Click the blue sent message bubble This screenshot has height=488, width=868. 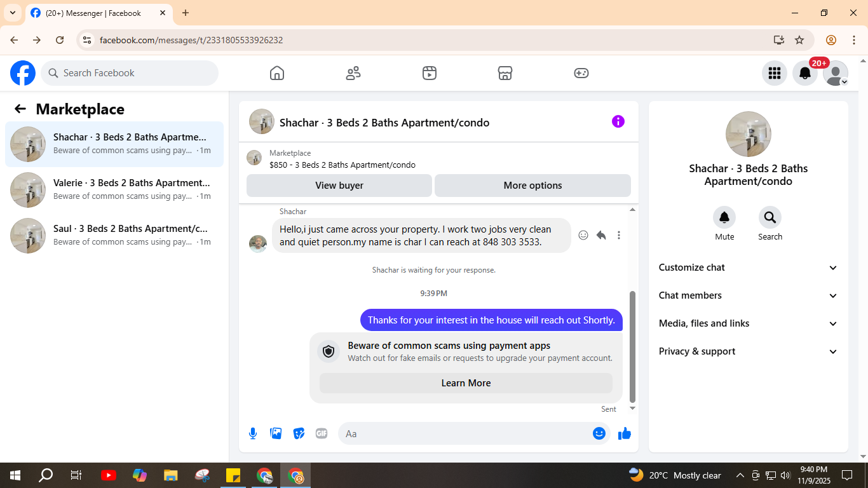(x=491, y=320)
